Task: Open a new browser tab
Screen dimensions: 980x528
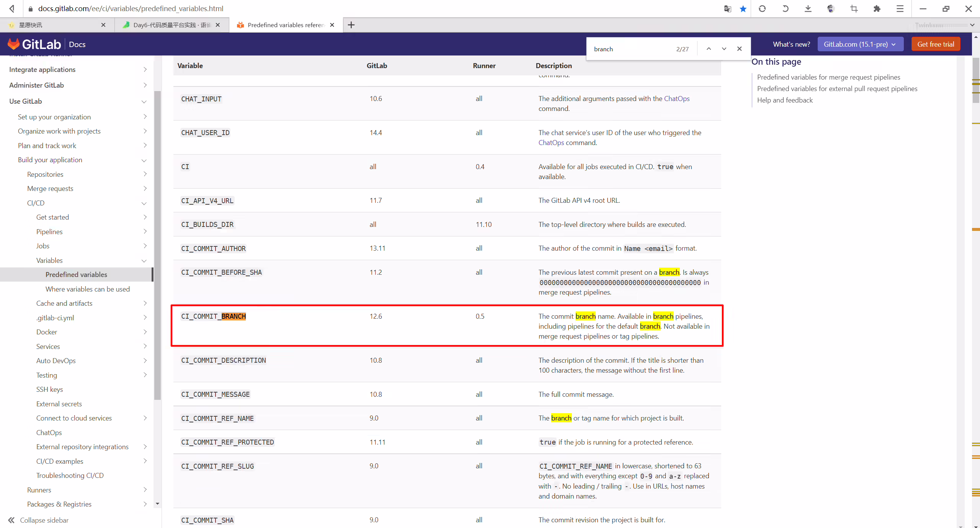Action: [351, 25]
